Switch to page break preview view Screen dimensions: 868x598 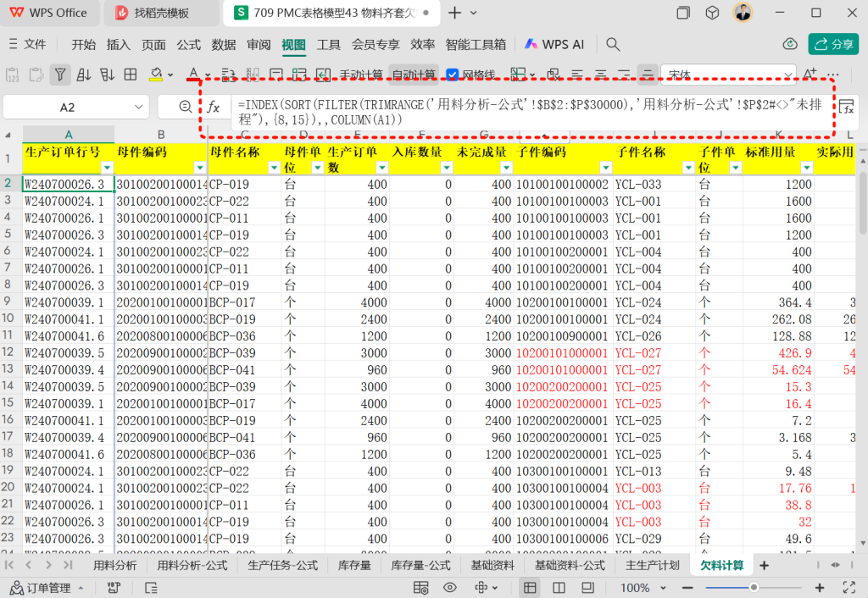coord(559,588)
